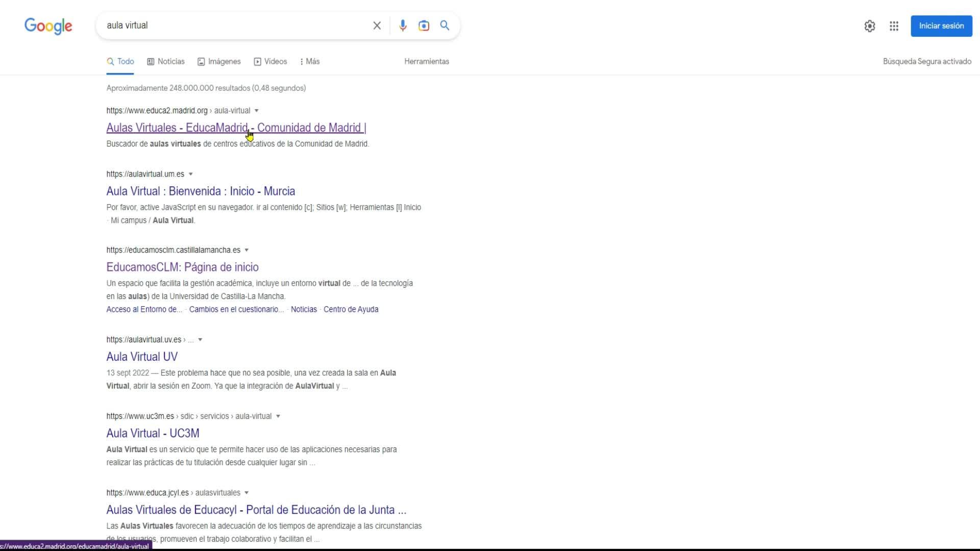Focus the search input field
Viewport: 980px width, 551px height.
point(235,26)
